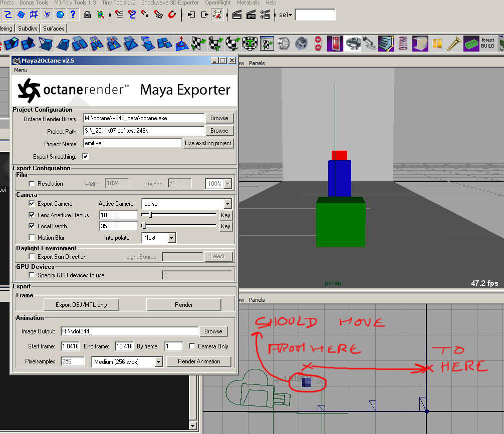Browse for Octane Render Binary
504x434 pixels.
click(219, 118)
